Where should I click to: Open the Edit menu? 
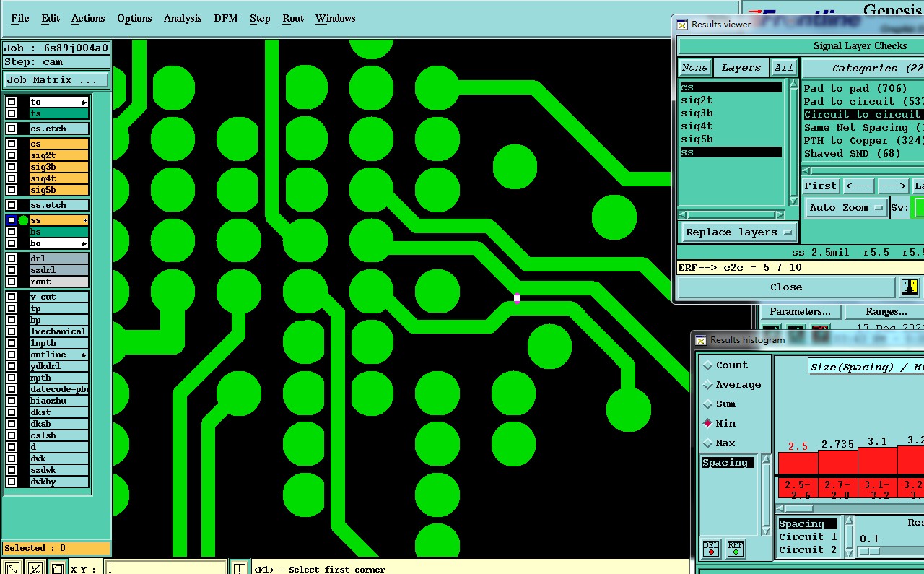(51, 18)
